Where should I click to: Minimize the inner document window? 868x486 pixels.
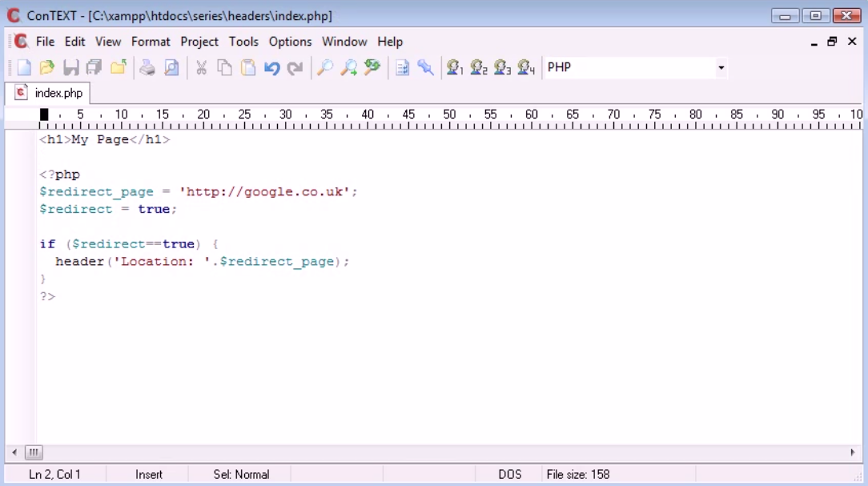click(x=814, y=42)
